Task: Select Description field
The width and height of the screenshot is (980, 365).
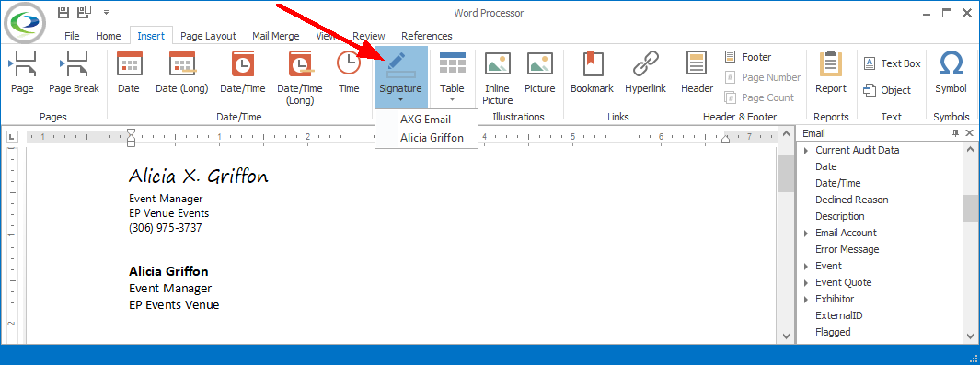Action: [x=840, y=216]
